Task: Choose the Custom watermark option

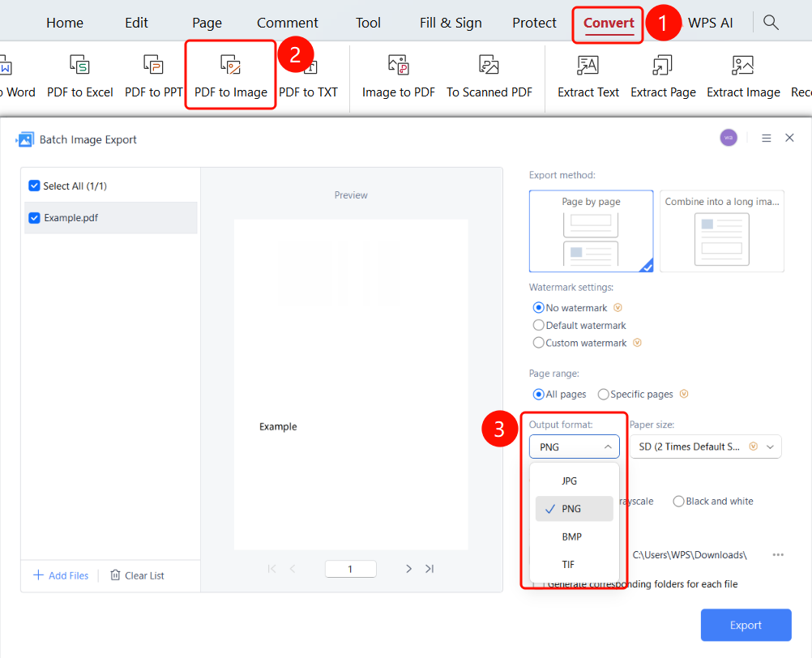Action: point(539,343)
